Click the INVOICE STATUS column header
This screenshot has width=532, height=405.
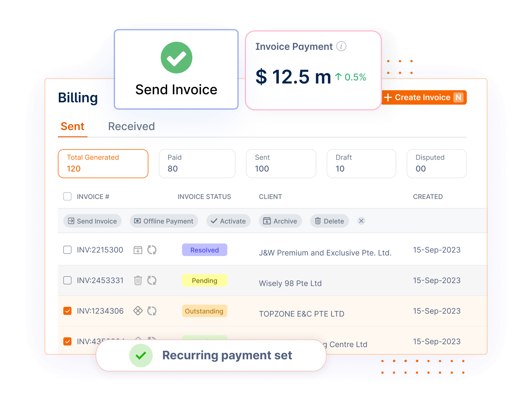[204, 197]
